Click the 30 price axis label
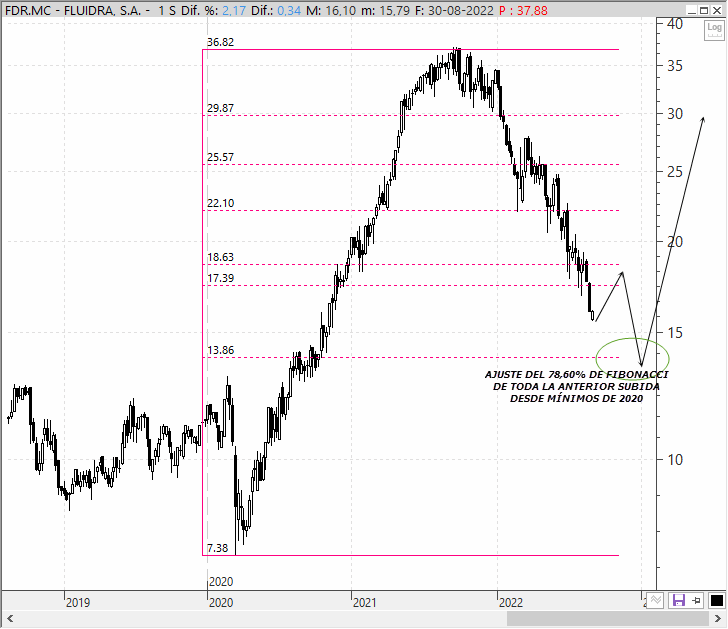The width and height of the screenshot is (728, 629). point(675,114)
